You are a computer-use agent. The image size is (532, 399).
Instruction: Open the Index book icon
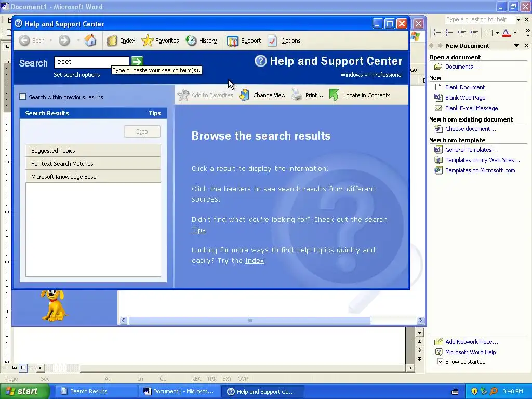112,41
